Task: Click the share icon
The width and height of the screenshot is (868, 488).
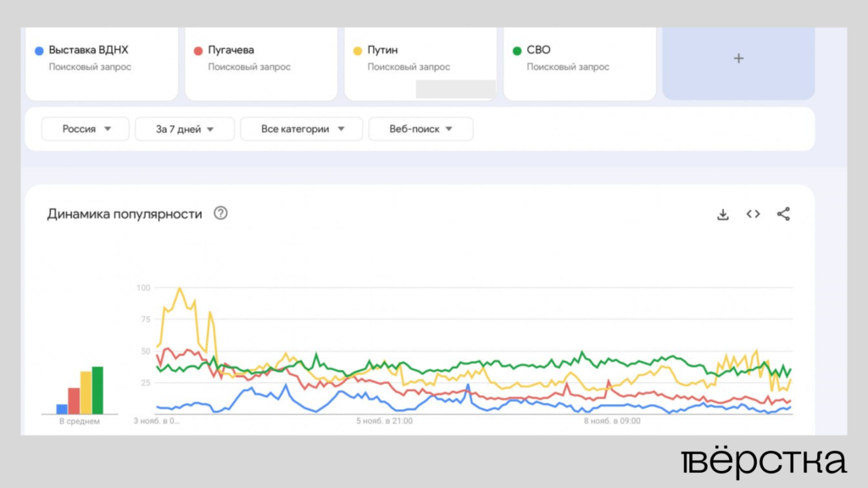Action: pos(783,214)
